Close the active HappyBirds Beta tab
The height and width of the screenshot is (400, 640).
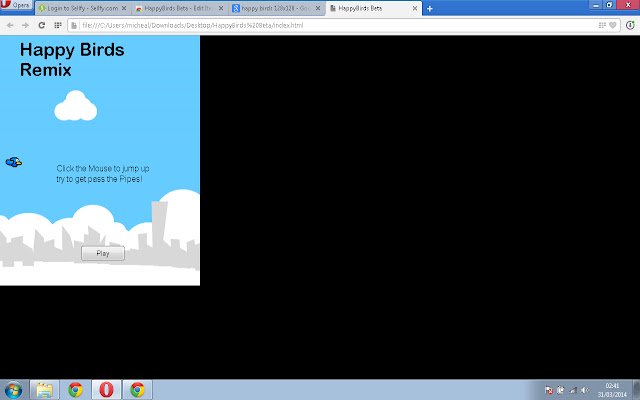point(415,8)
